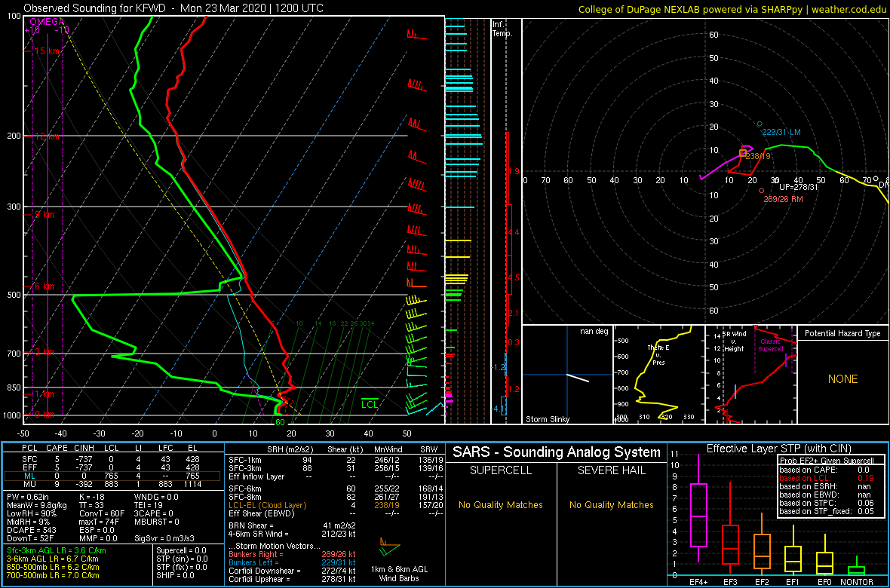Click the 'Eff Inflow Layer' row

pyautogui.click(x=335, y=476)
